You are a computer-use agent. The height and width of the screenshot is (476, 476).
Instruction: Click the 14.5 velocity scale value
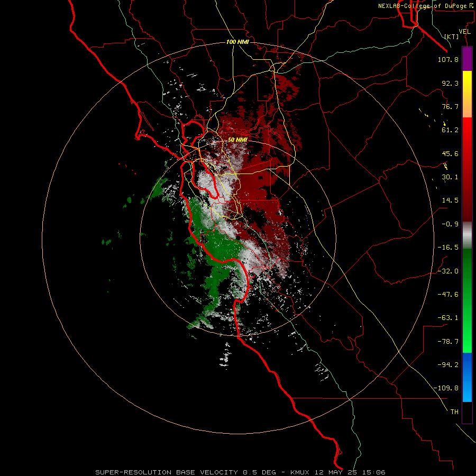[450, 200]
